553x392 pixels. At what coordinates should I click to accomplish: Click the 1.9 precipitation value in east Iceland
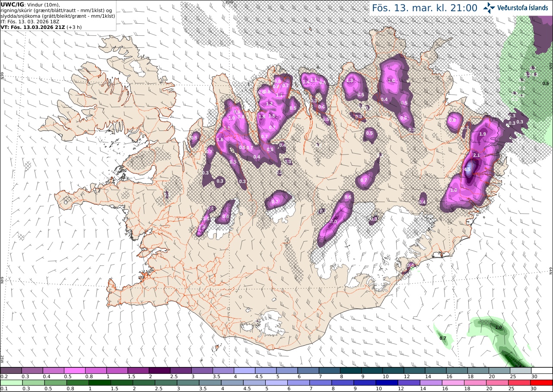click(x=483, y=134)
